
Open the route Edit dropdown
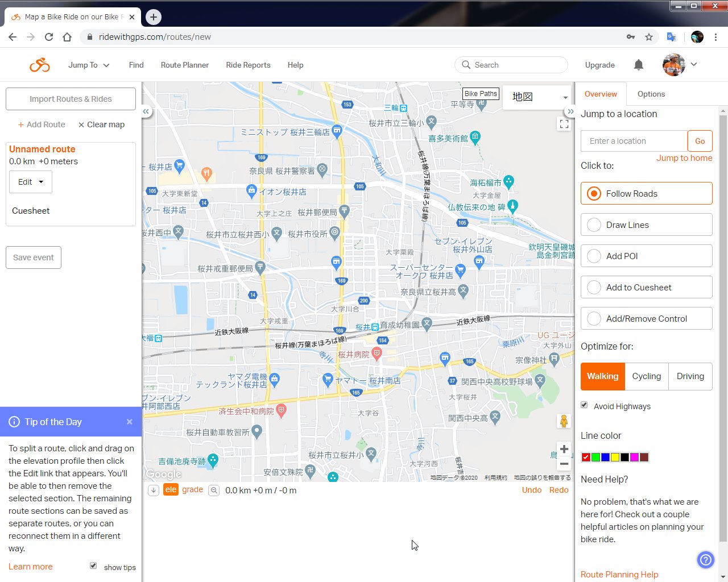[31, 182]
